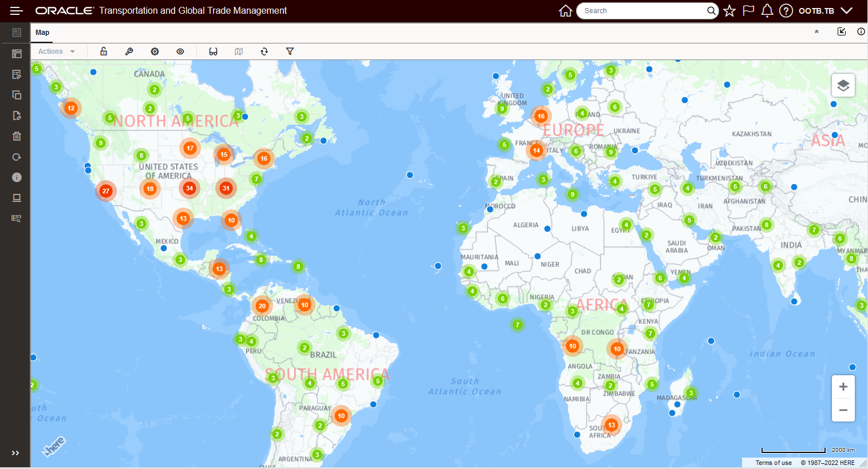Click the cluster marker labeled 31
Viewport: 868px width, 469px height.
(x=226, y=188)
